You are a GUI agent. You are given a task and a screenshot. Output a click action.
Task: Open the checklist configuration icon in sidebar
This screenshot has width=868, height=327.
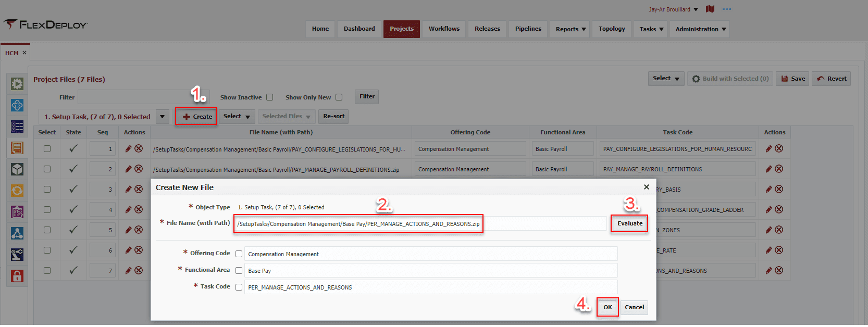pyautogui.click(x=17, y=127)
